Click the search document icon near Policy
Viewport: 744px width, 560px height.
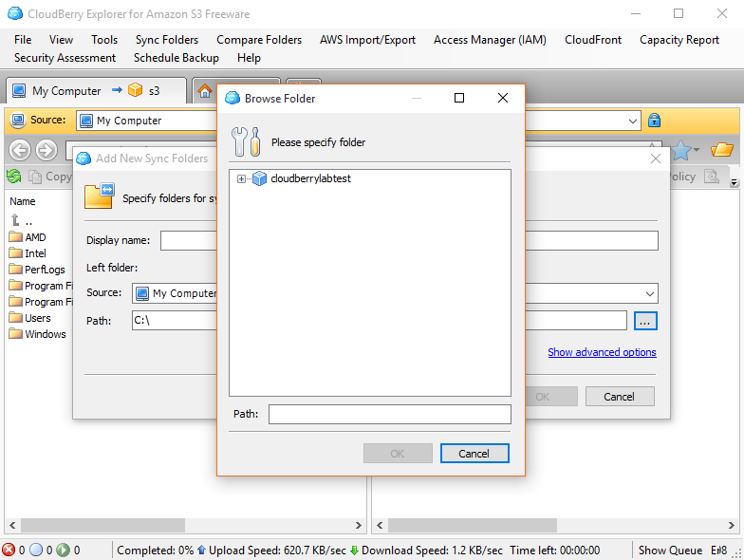pos(712,177)
